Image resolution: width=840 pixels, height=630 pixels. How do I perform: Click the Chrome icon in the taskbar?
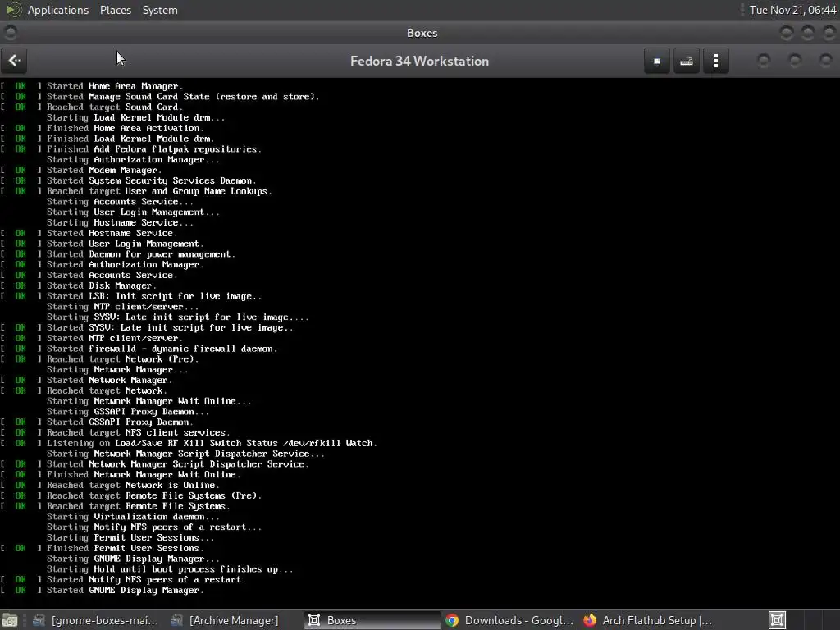[452, 620]
